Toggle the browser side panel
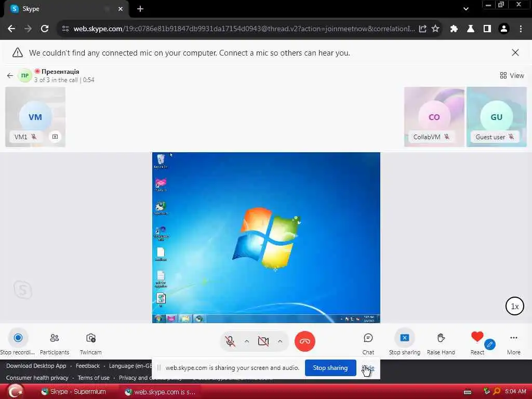Viewport: 532px width, 399px height. (x=487, y=29)
